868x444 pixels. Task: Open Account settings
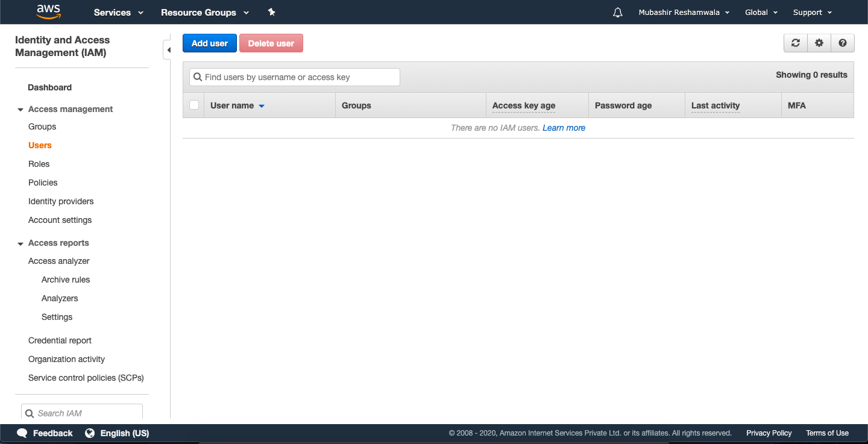pyautogui.click(x=60, y=220)
